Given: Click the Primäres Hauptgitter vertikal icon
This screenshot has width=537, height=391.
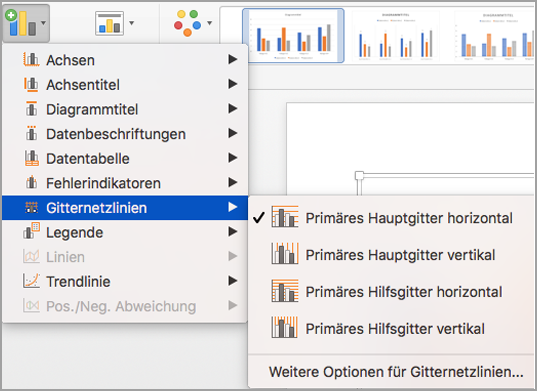Looking at the screenshot, I should click(x=285, y=253).
